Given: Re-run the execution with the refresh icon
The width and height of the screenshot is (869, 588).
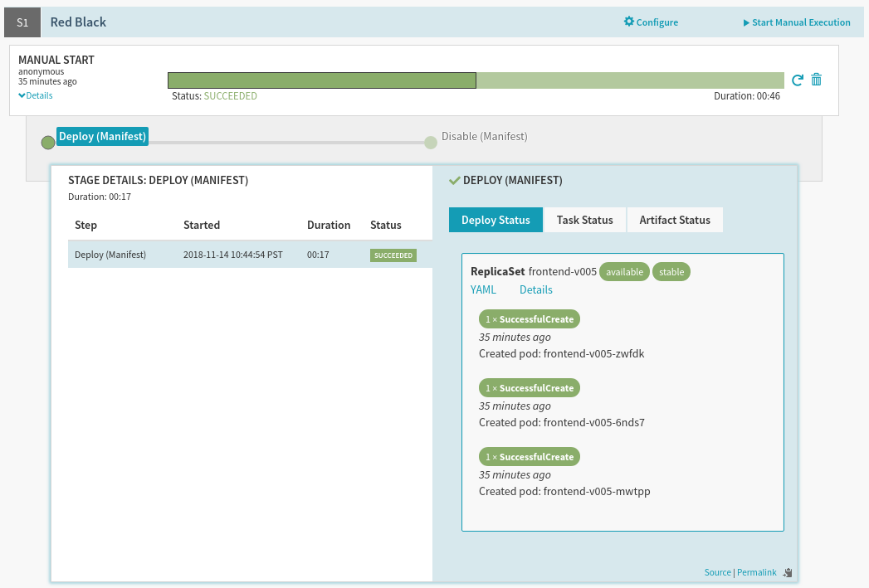Looking at the screenshot, I should (x=798, y=80).
